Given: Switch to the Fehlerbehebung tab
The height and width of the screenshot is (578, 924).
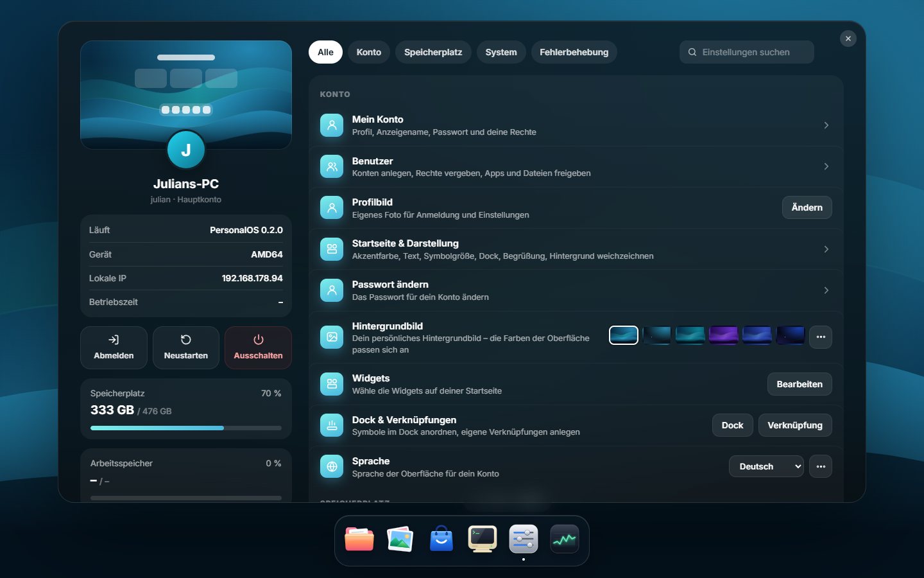Looking at the screenshot, I should (x=574, y=52).
